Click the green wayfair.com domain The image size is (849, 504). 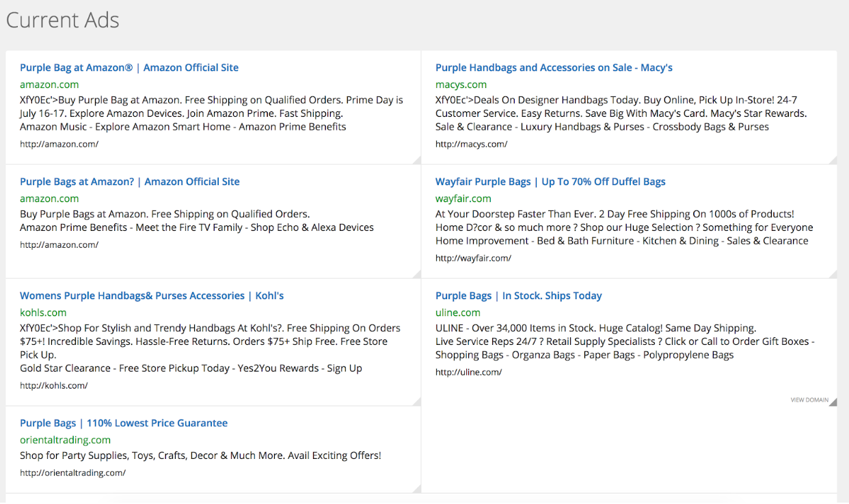point(463,199)
